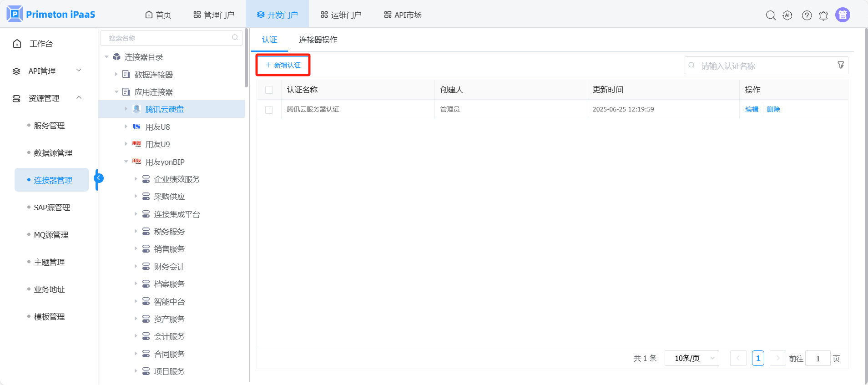Screen dimensions: 868x385
Task: Open the 10条/页 page size dropdown
Action: click(691, 358)
